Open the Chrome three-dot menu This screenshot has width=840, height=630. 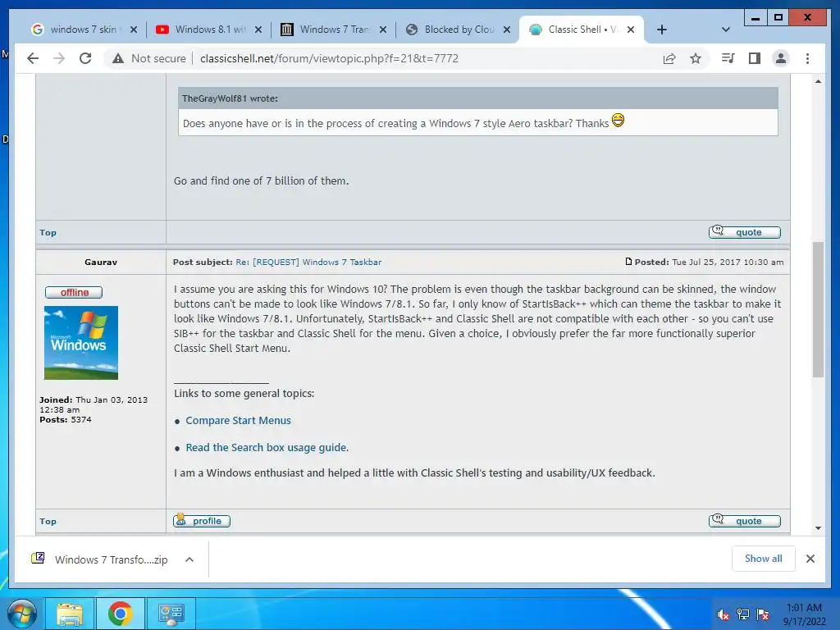tap(807, 58)
